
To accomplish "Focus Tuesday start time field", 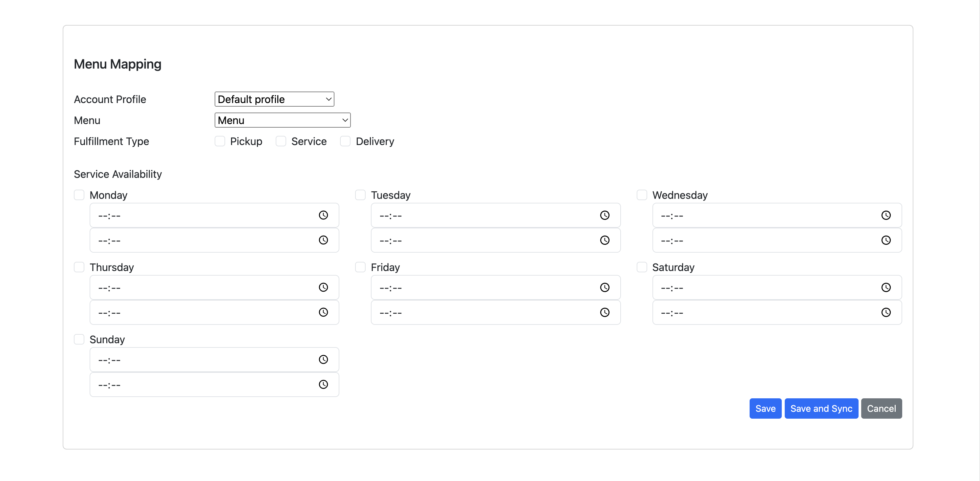I will pyautogui.click(x=496, y=215).
